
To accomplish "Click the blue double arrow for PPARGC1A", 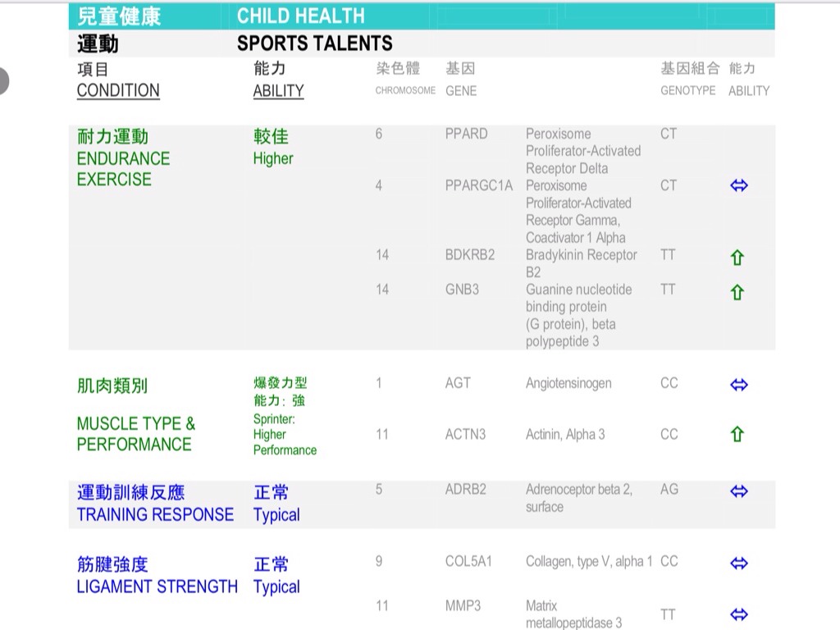I will point(738,186).
